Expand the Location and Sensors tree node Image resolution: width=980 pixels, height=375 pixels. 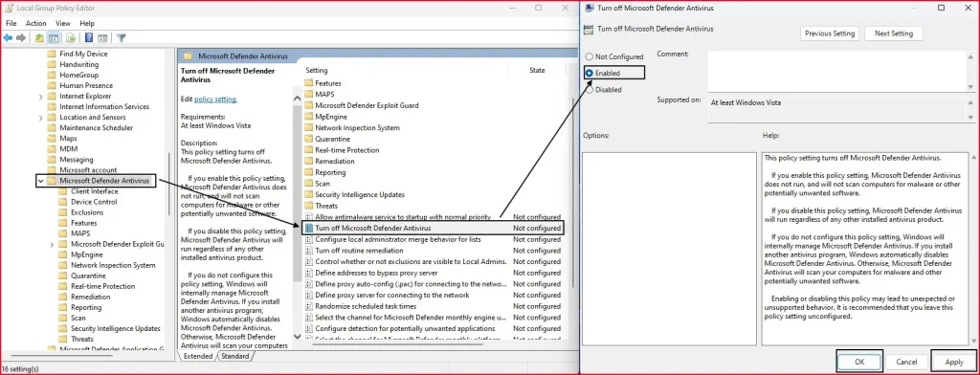tap(40, 118)
